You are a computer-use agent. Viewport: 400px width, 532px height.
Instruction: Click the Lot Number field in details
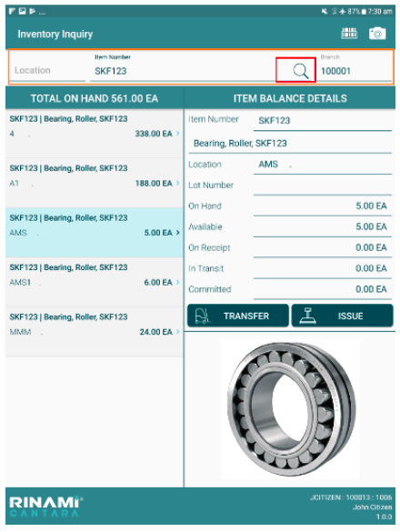pos(323,186)
